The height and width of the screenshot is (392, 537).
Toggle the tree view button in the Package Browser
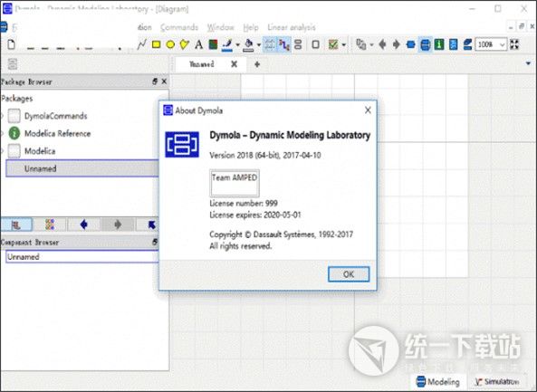coord(16,225)
